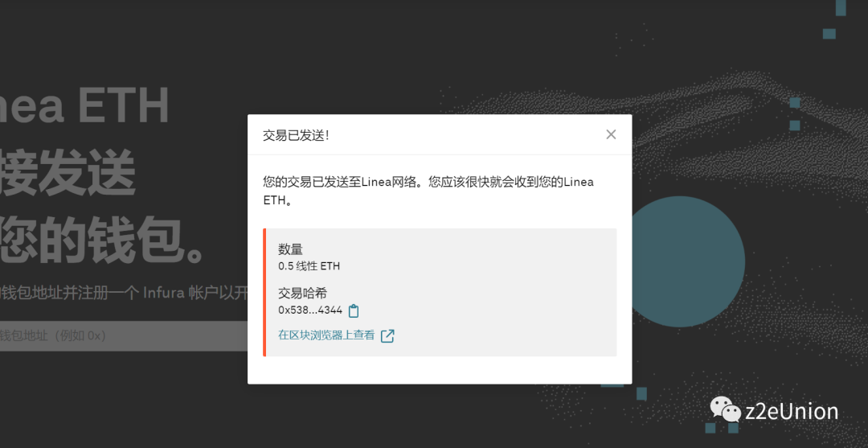Viewport: 868px width, 448px height.
Task: Copy the transaction hash with clipboard icon
Action: (354, 310)
